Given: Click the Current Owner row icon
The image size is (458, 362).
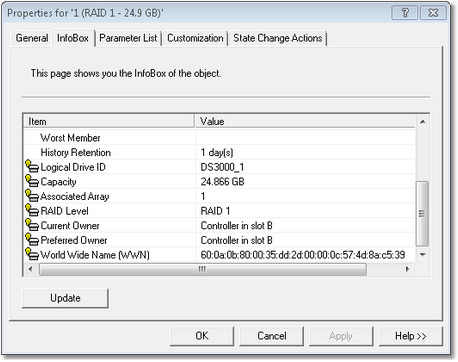Looking at the screenshot, I should pyautogui.click(x=32, y=225).
